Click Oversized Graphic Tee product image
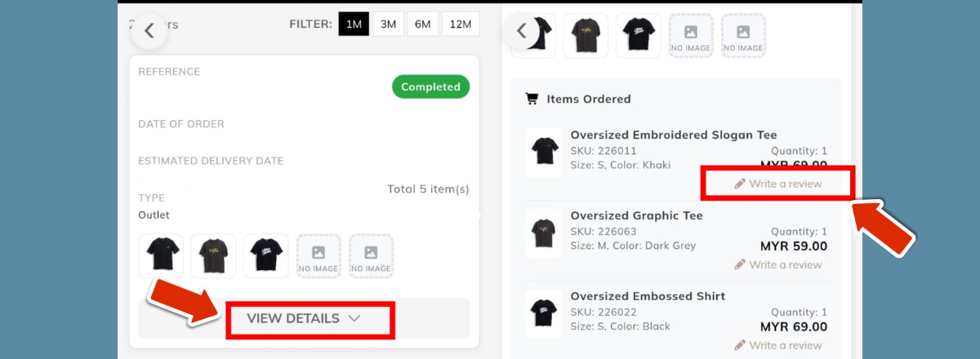 tap(542, 233)
